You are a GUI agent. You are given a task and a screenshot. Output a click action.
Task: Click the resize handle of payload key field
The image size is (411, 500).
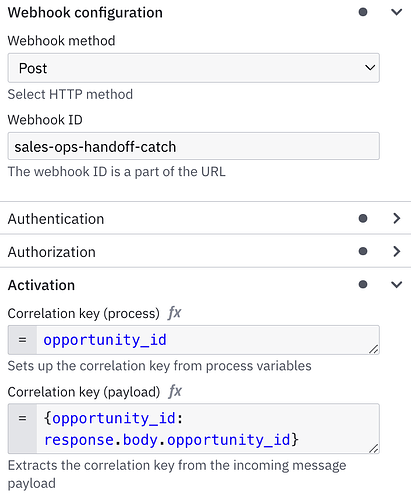[374, 448]
